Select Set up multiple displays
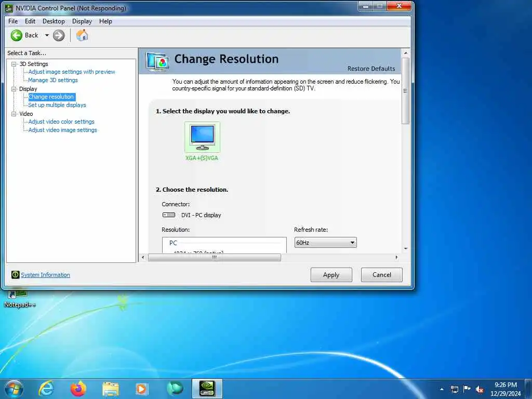Image resolution: width=532 pixels, height=399 pixels. tap(57, 105)
